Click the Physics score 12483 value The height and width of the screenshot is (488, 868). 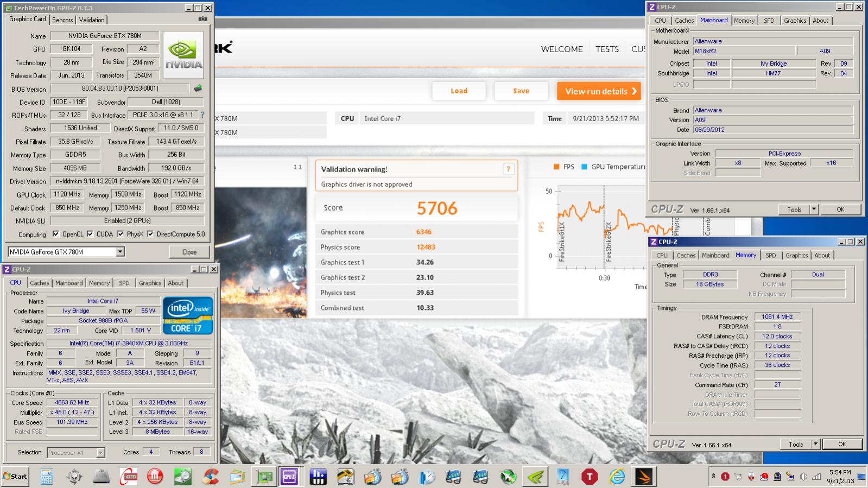click(x=426, y=247)
